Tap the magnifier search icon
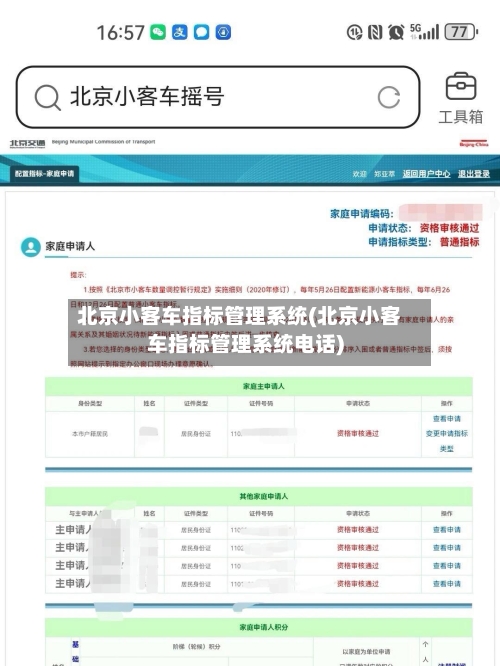500x666 pixels. coord(47,97)
